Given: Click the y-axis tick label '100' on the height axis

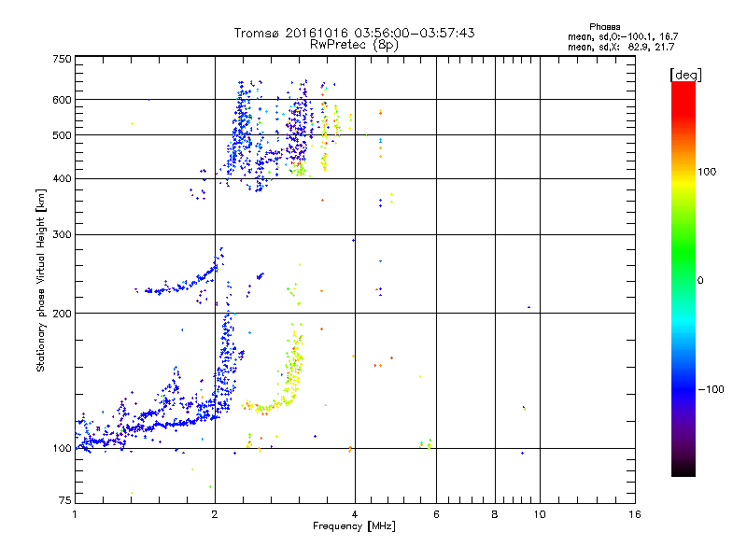Looking at the screenshot, I should click(x=63, y=449).
